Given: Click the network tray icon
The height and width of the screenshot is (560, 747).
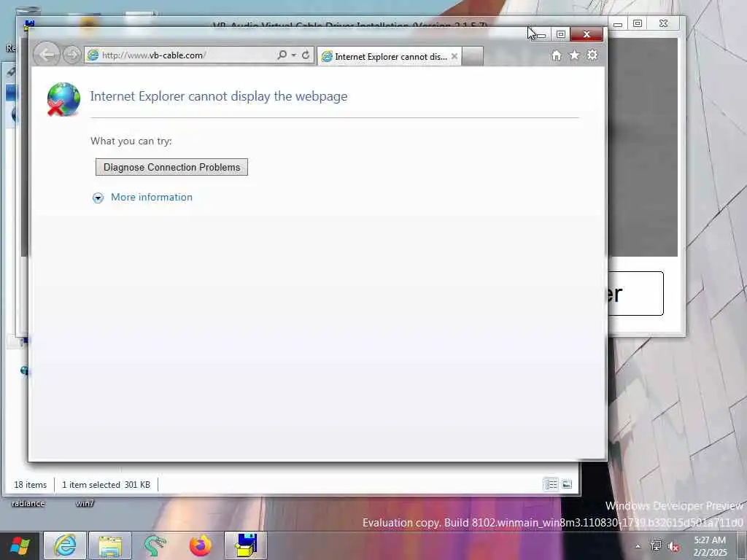Looking at the screenshot, I should pyautogui.click(x=656, y=546).
